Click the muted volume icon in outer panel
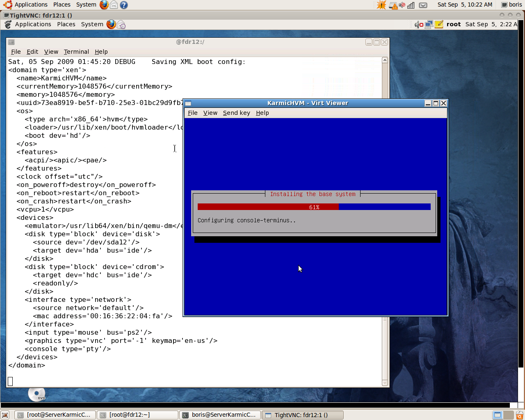 (402, 5)
